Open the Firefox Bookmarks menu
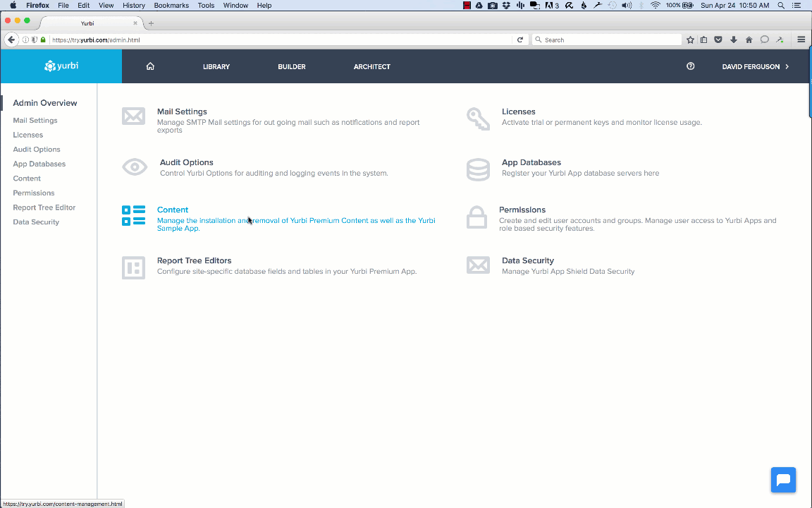The height and width of the screenshot is (508, 812). click(x=171, y=5)
